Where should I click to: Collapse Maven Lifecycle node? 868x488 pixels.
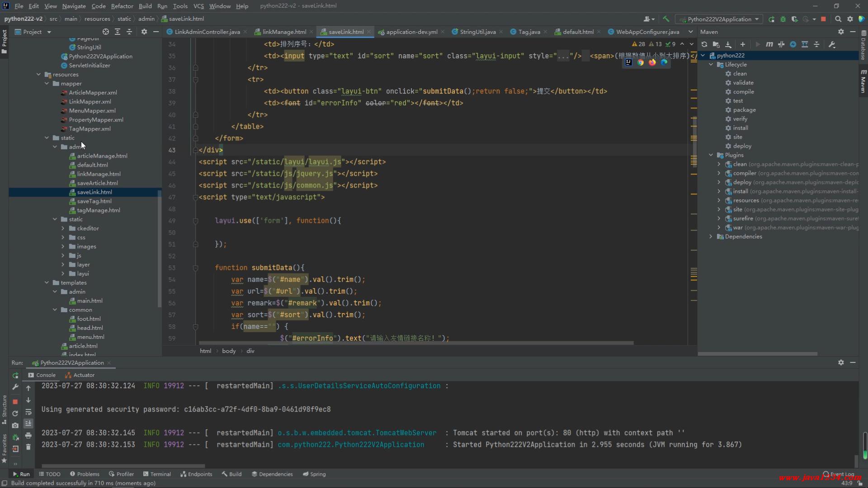pos(711,65)
